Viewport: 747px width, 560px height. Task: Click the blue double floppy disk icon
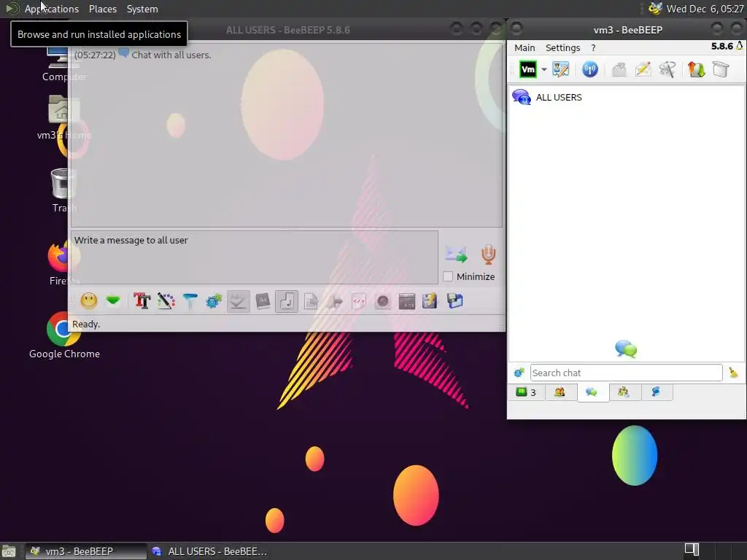pyautogui.click(x=455, y=301)
